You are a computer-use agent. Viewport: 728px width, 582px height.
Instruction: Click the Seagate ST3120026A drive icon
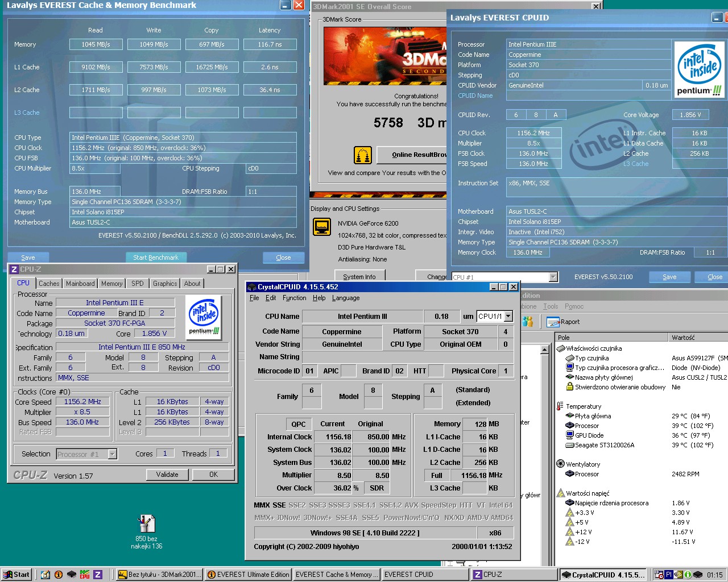pyautogui.click(x=570, y=445)
